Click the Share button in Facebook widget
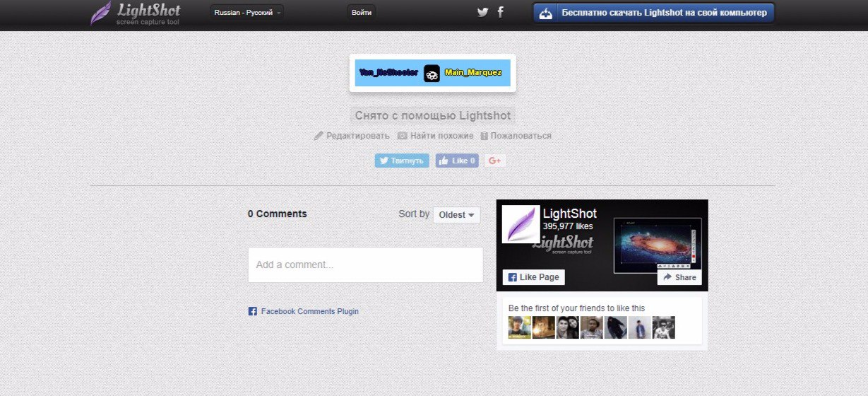Image resolution: width=868 pixels, height=396 pixels. pyautogui.click(x=679, y=277)
